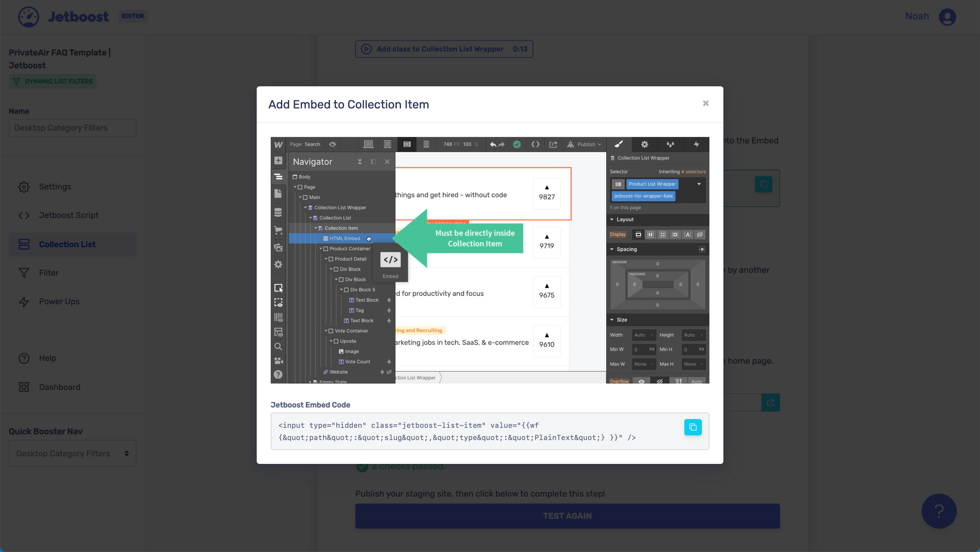Click the Interactions lightning bolt icon
The image size is (980, 552).
697,145
